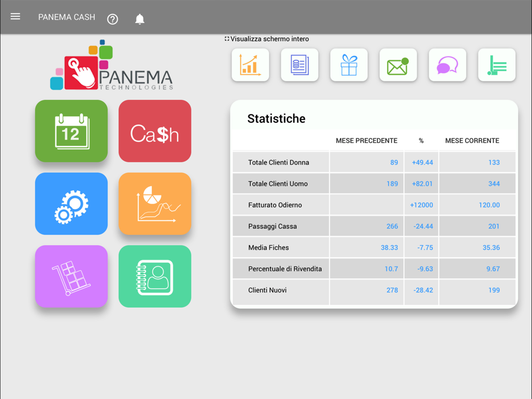Click the green envelope mail icon
This screenshot has height=399, width=532.
(x=398, y=65)
